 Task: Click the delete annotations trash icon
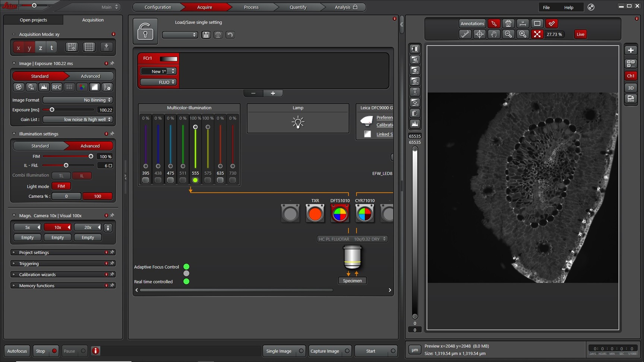click(508, 23)
